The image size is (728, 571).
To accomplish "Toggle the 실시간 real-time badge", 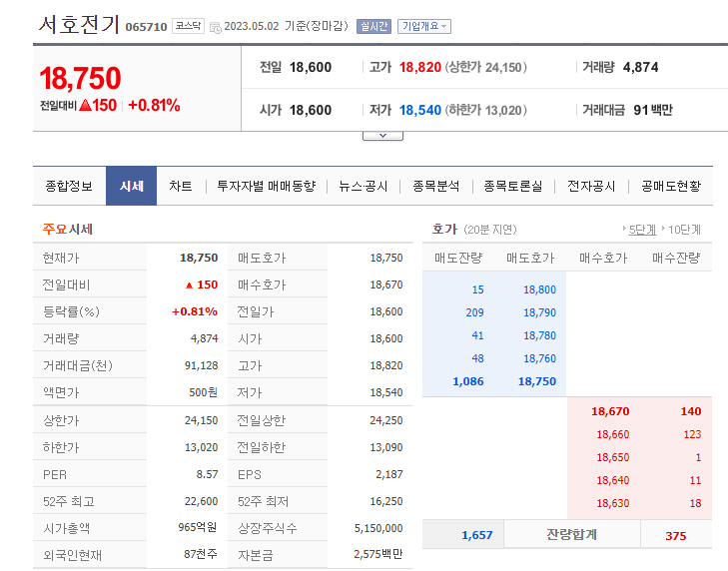I will [x=373, y=26].
